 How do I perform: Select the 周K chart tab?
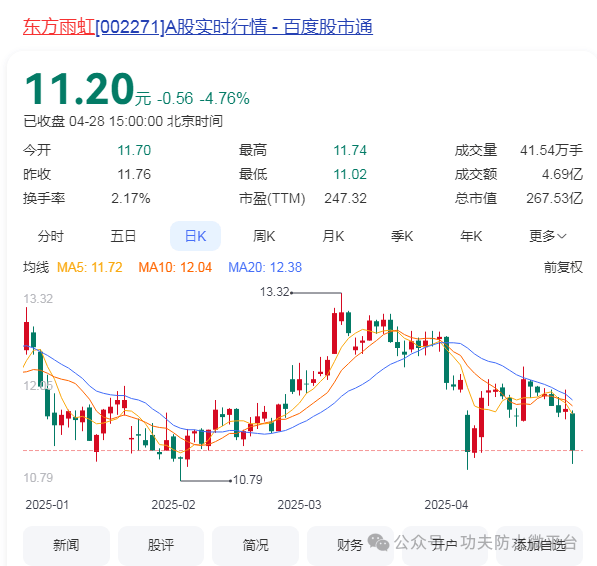(x=264, y=236)
